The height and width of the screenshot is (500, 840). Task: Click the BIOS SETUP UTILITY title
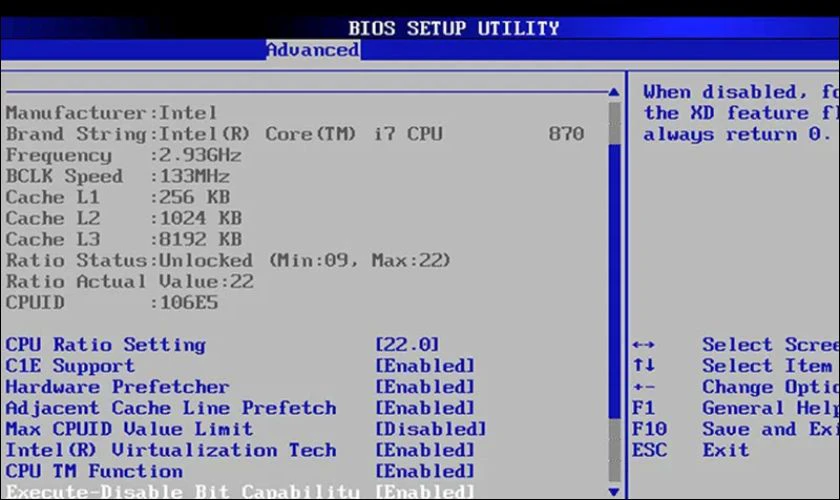coord(454,28)
